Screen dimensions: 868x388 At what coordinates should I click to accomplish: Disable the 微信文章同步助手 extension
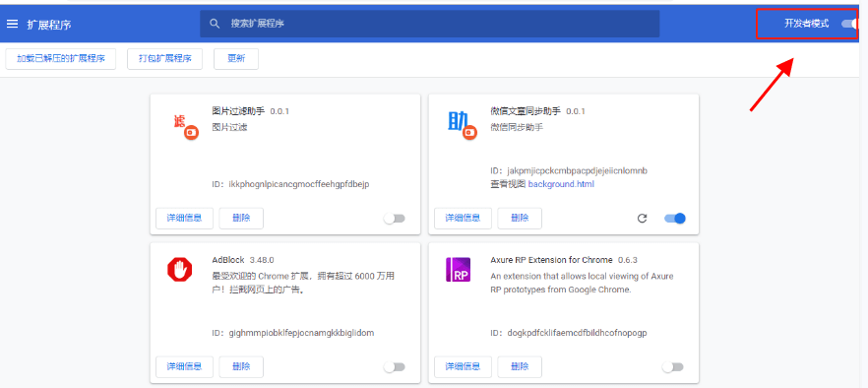675,219
